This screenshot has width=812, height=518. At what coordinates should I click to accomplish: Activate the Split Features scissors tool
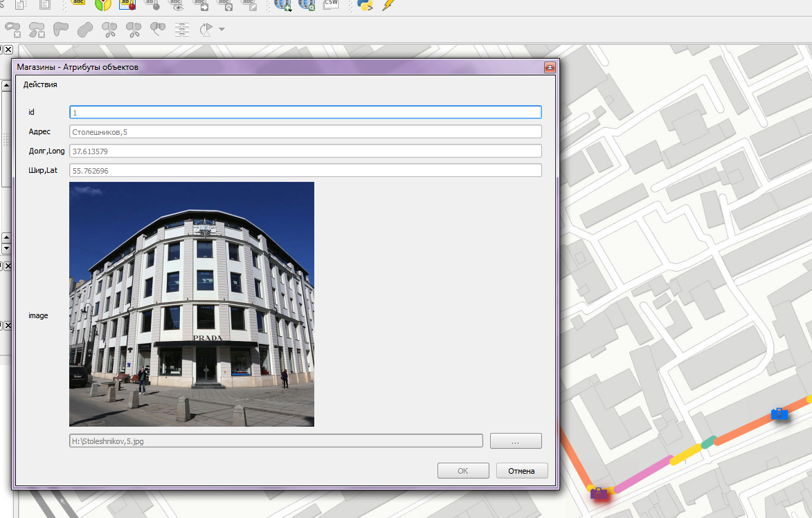[x=109, y=30]
